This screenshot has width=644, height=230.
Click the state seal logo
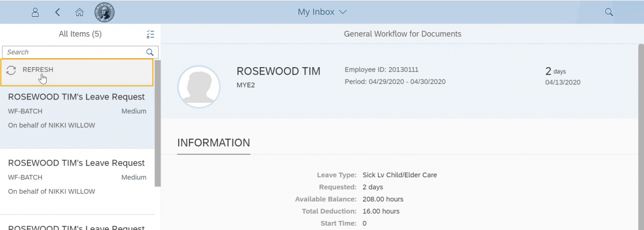[104, 12]
